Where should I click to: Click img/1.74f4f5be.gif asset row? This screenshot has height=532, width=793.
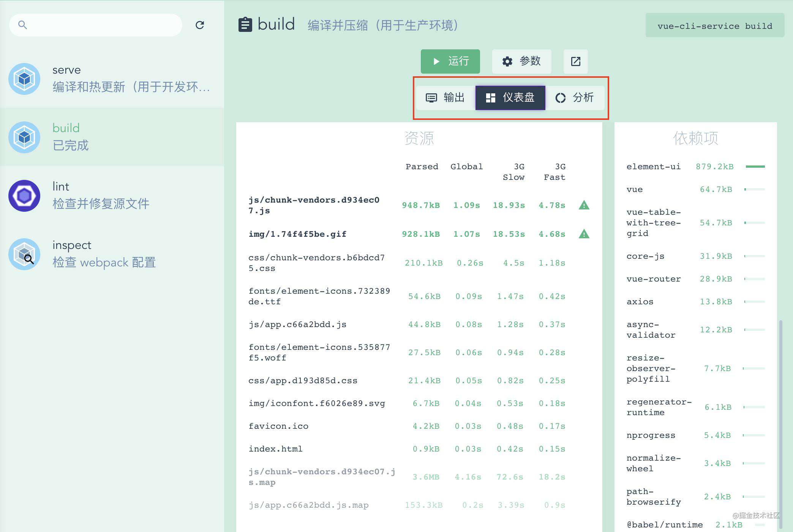[x=419, y=234]
